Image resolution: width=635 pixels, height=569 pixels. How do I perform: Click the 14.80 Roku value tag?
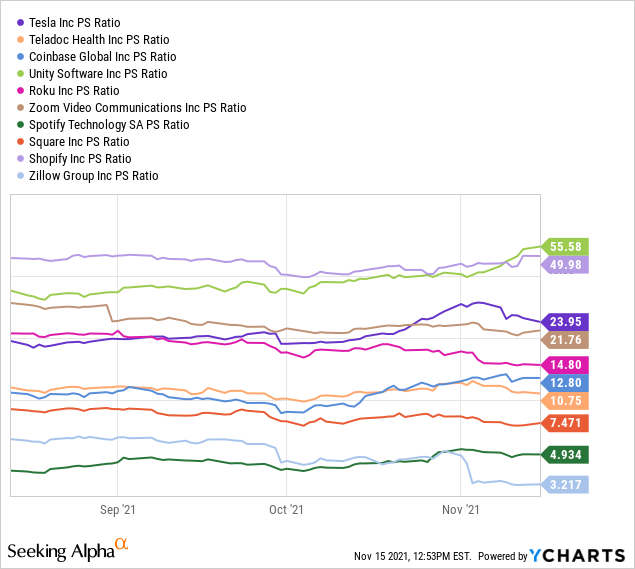click(x=565, y=365)
